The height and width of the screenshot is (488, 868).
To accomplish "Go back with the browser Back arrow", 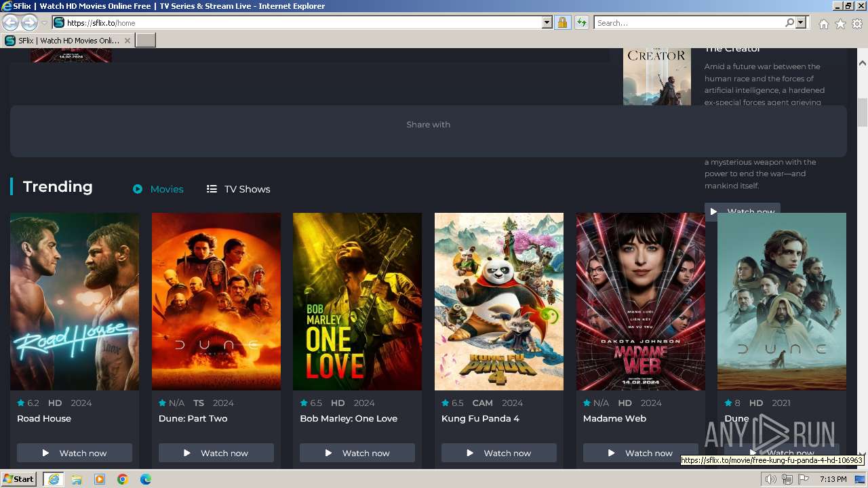I will pyautogui.click(x=10, y=22).
